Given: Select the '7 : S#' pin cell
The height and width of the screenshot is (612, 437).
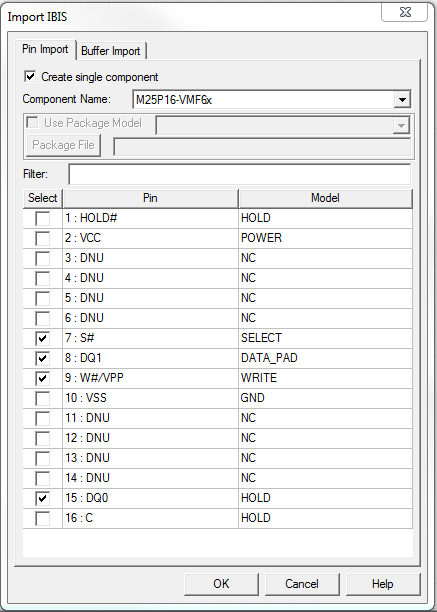Looking at the screenshot, I should coord(150,338).
